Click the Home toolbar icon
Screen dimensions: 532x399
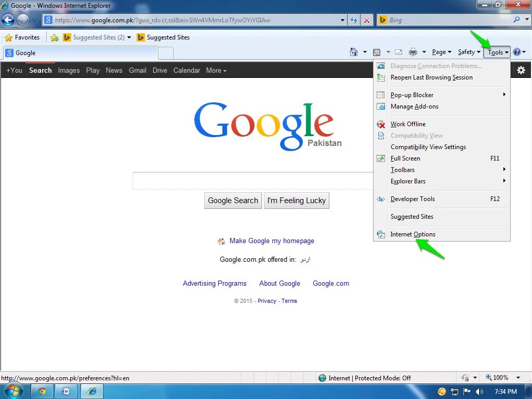pyautogui.click(x=353, y=52)
